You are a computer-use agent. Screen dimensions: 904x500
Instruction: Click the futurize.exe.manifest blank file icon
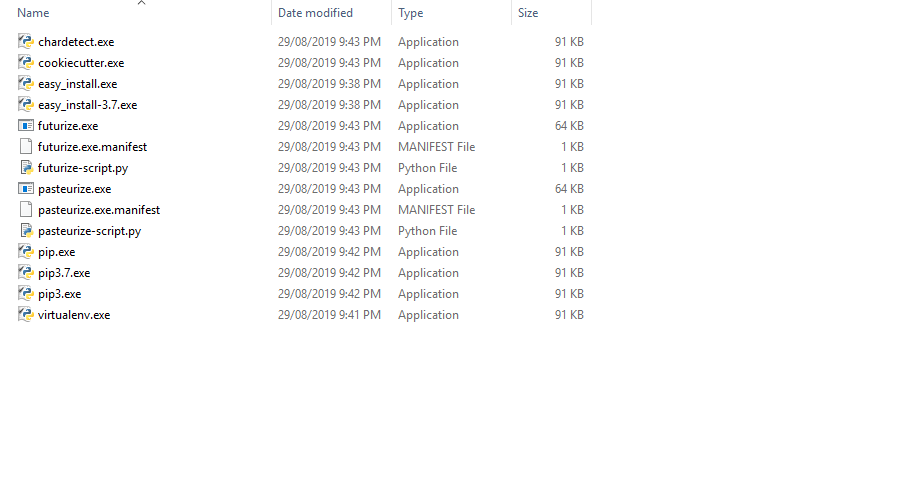tap(25, 146)
